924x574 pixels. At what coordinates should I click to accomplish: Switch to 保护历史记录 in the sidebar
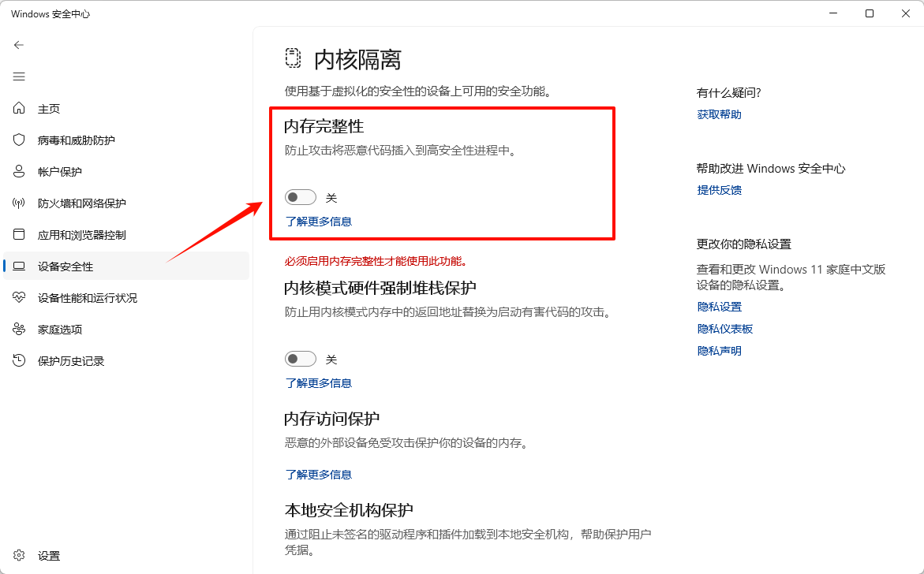(71, 360)
